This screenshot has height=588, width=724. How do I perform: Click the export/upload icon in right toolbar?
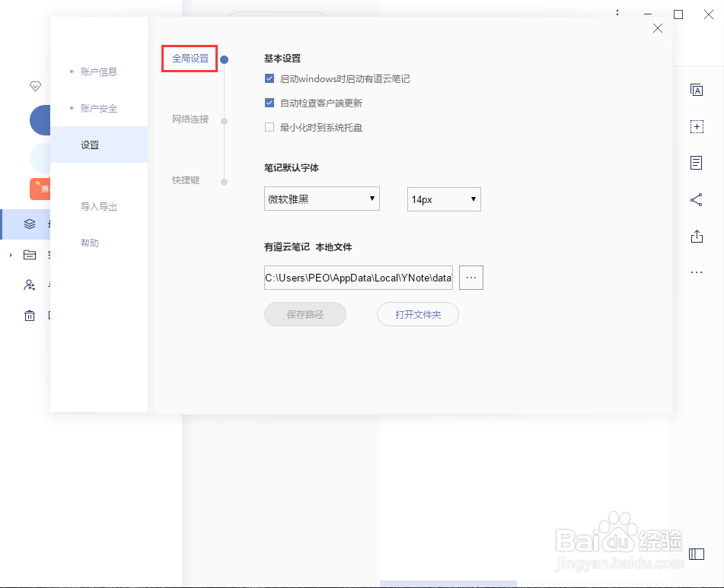pos(697,236)
